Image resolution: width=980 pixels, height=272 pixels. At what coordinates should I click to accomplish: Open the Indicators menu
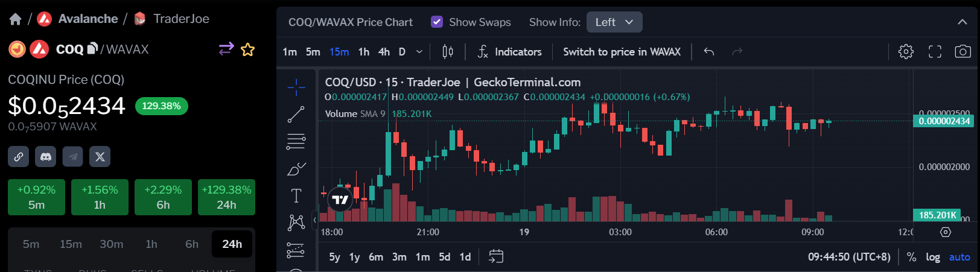coord(510,52)
